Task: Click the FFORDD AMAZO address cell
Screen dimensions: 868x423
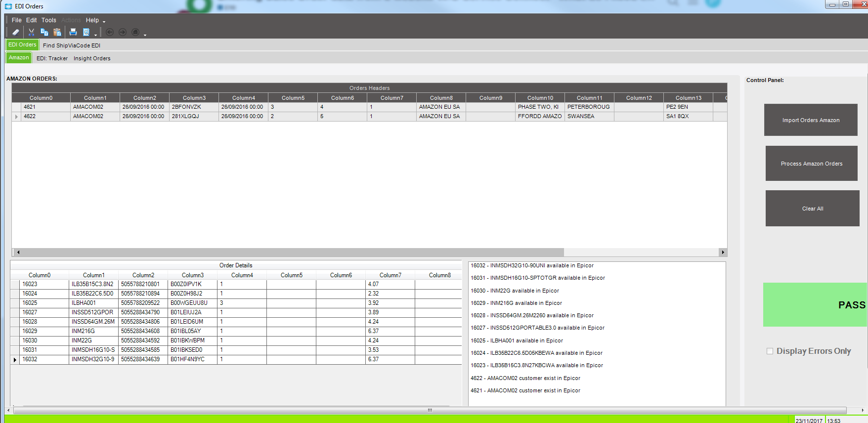Action: [540, 117]
